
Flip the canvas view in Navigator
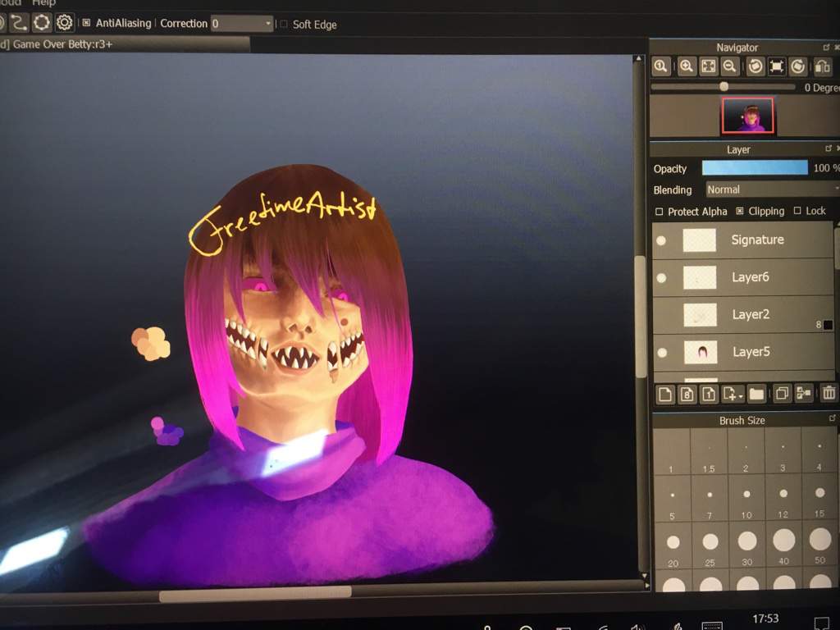coord(822,67)
